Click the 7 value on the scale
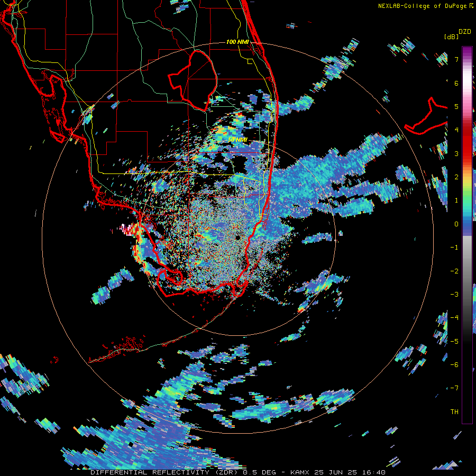This screenshot has width=476, height=476. click(456, 59)
